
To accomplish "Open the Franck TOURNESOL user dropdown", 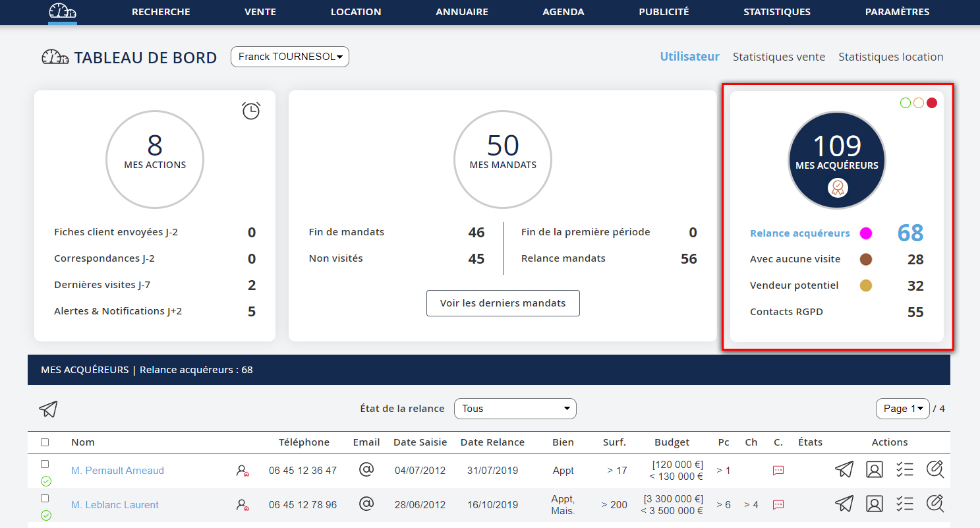I will (x=290, y=57).
